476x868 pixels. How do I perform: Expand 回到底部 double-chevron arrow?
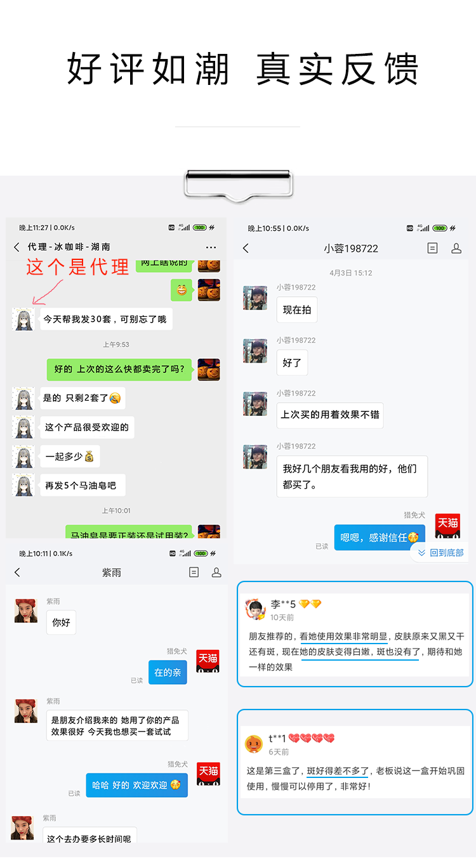(421, 553)
